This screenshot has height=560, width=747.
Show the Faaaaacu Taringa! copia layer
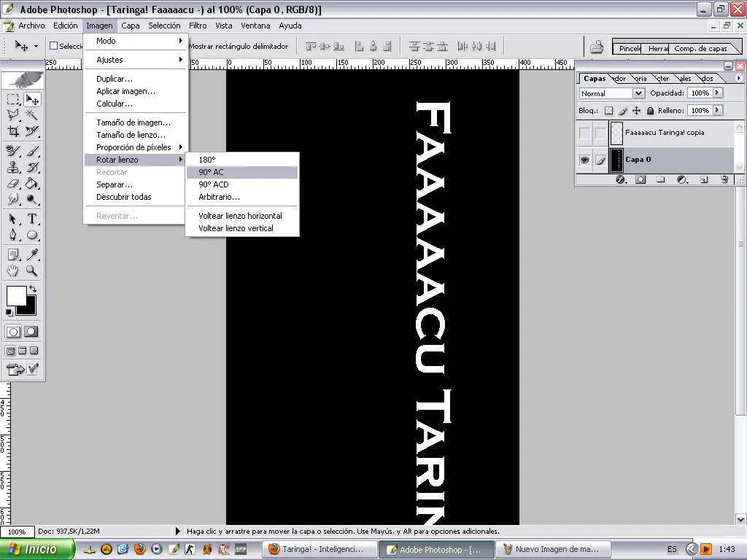584,133
